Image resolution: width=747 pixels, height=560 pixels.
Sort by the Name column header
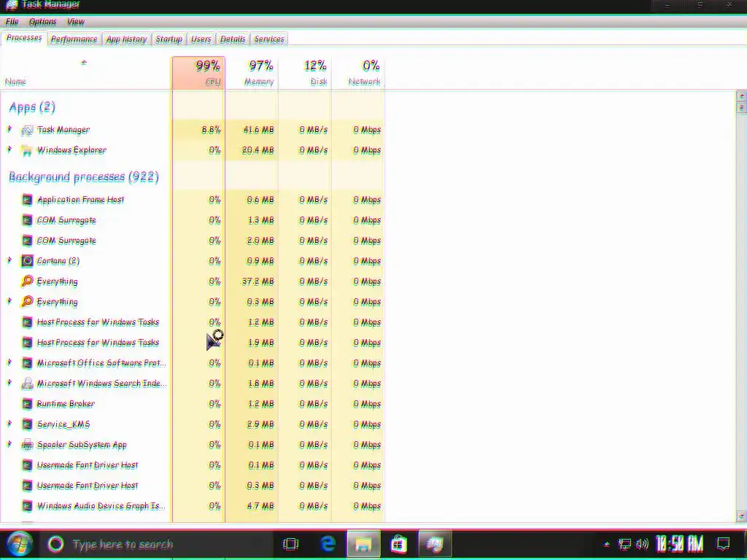tap(86, 73)
